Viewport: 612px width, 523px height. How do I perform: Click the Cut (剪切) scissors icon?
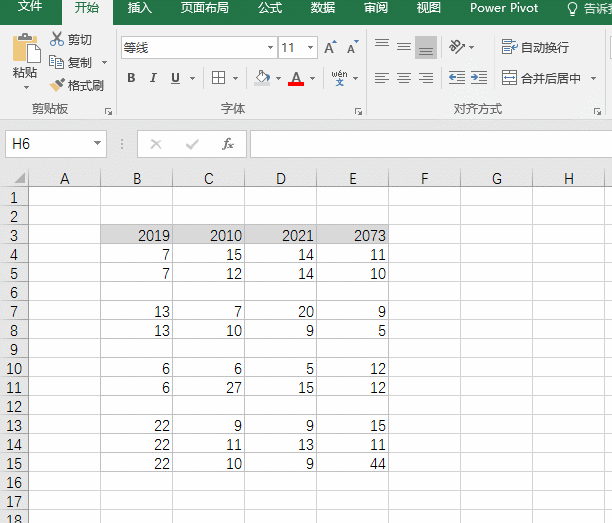pos(57,39)
